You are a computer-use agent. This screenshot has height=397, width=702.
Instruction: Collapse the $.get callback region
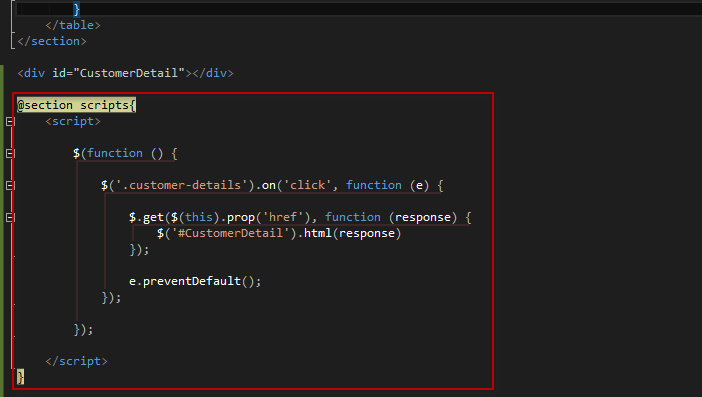(9, 218)
